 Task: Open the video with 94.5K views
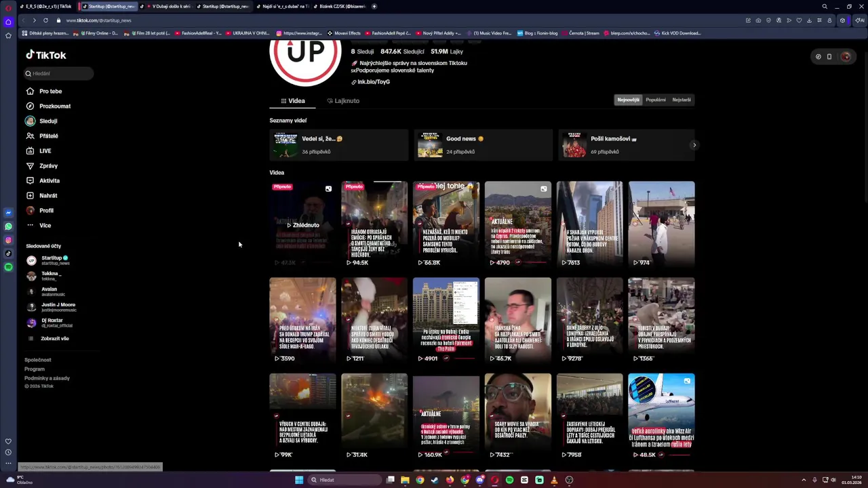(x=374, y=224)
